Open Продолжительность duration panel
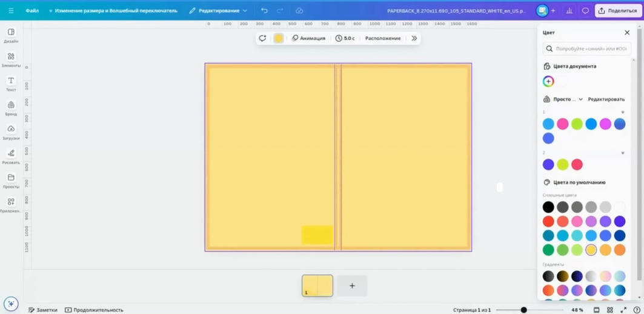 (94, 310)
